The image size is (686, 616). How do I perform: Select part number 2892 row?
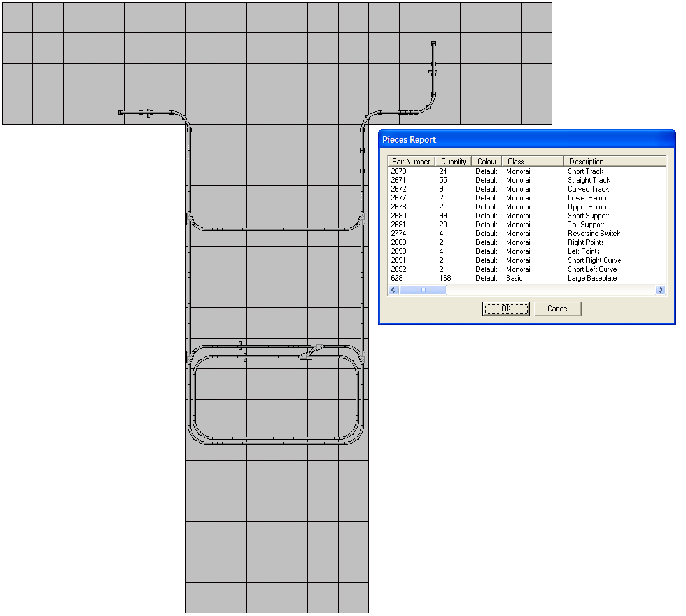[527, 269]
